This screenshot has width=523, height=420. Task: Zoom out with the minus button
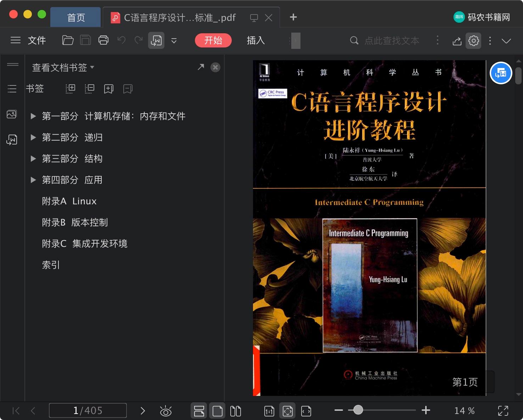coord(339,410)
